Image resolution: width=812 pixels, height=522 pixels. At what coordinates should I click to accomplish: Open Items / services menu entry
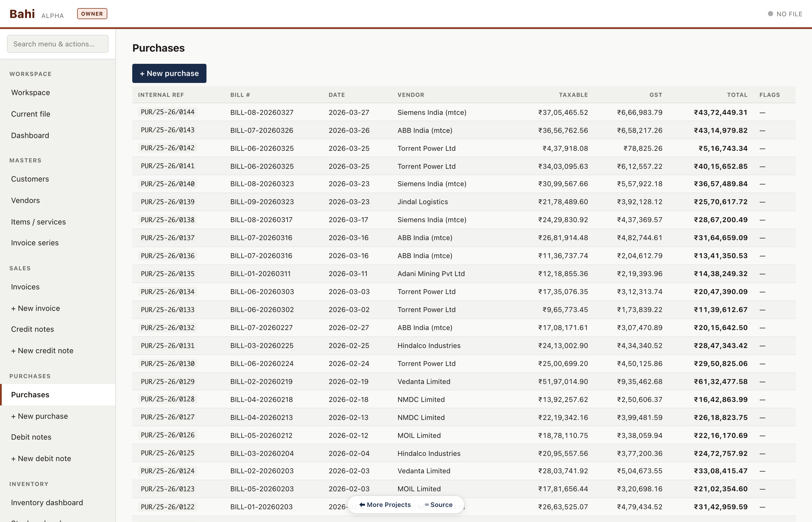tap(38, 222)
